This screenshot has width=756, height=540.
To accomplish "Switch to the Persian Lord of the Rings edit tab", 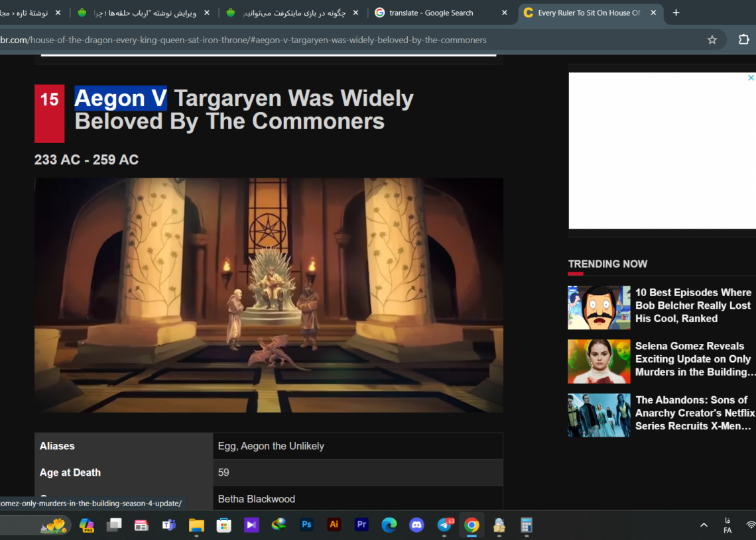I will [145, 13].
